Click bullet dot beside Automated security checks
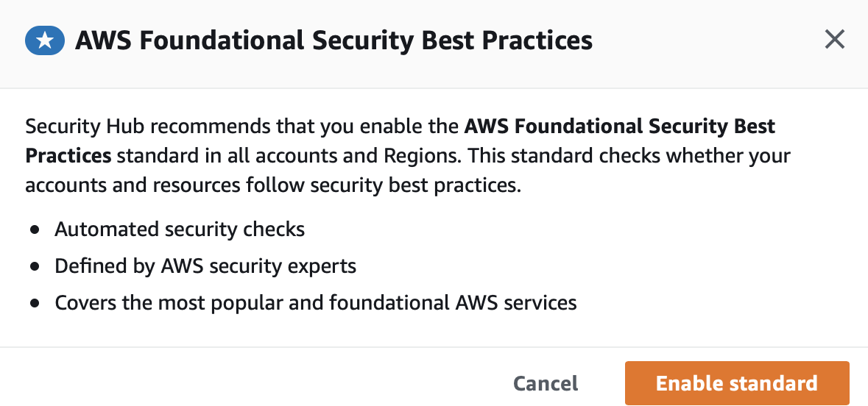Image resolution: width=868 pixels, height=406 pixels. coord(35,229)
